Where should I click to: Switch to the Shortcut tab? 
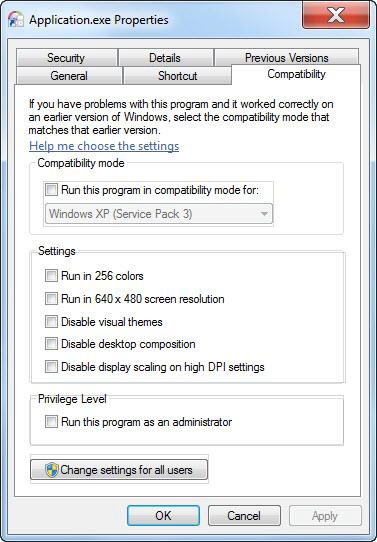point(177,76)
